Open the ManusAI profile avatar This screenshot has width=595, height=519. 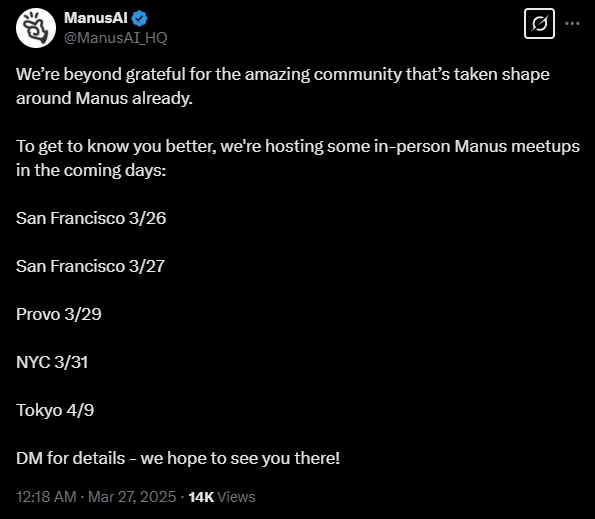tap(36, 28)
